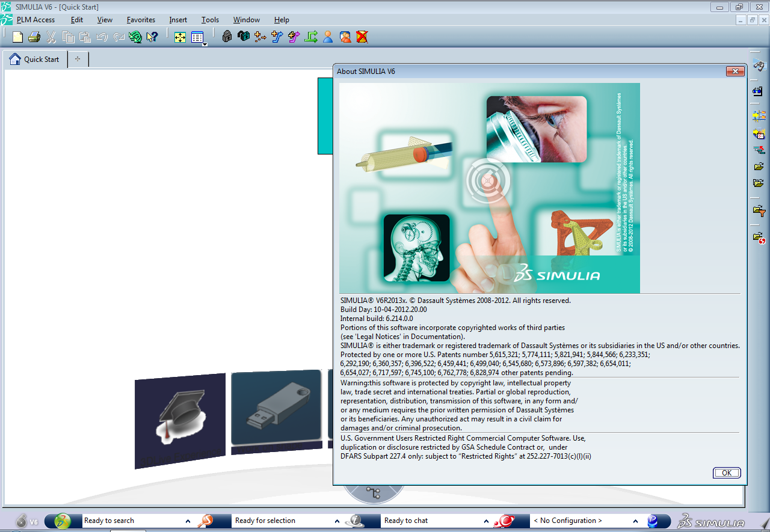Open the arrow under the table view icon
The height and width of the screenshot is (532, 770).
(x=205, y=44)
